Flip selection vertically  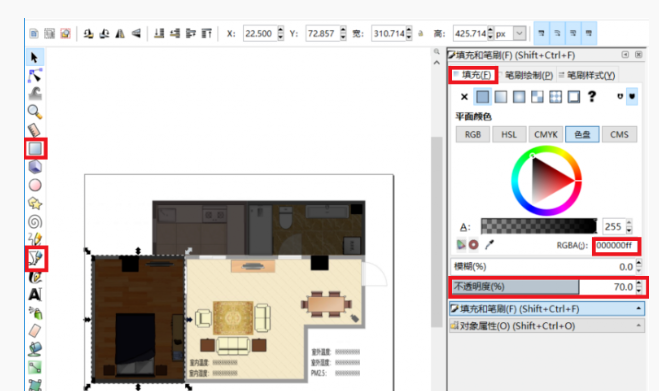(136, 34)
